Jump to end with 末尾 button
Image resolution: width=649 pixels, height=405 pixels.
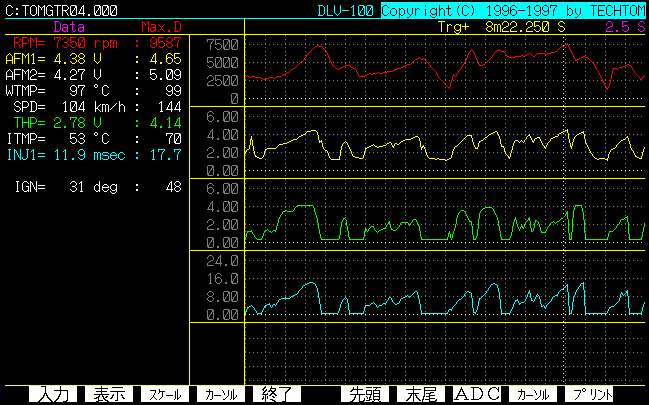click(x=421, y=394)
